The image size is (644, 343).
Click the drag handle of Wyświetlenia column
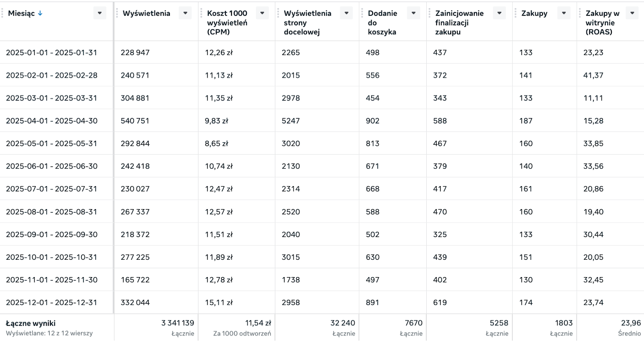[x=117, y=13]
